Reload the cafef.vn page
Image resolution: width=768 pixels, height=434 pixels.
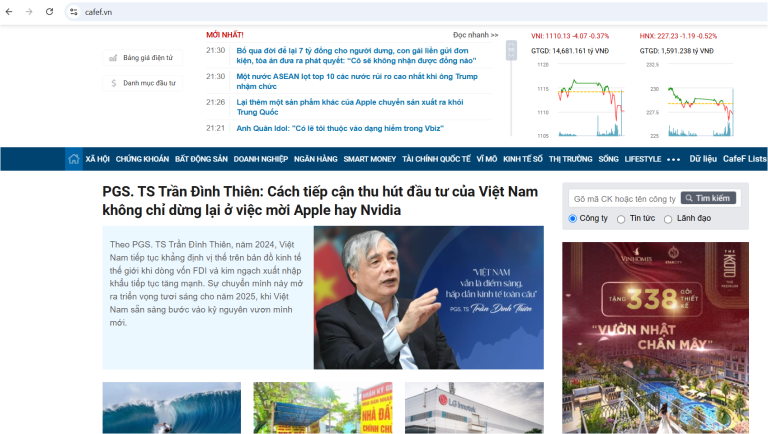(x=49, y=12)
